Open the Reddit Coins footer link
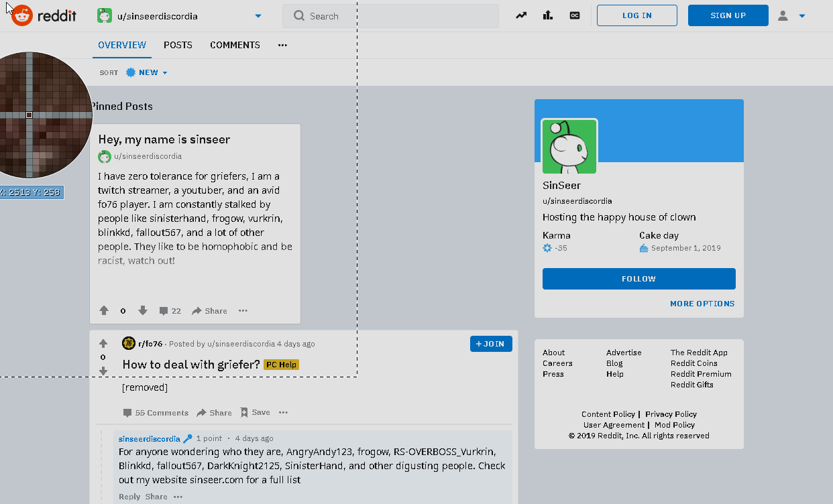The width and height of the screenshot is (833, 504). pos(694,363)
